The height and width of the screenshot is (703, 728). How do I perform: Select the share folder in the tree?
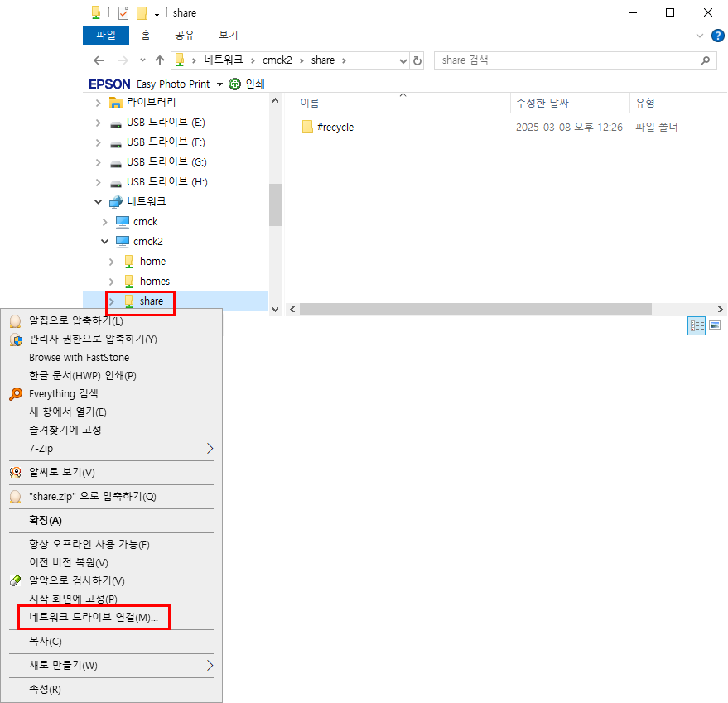point(151,301)
